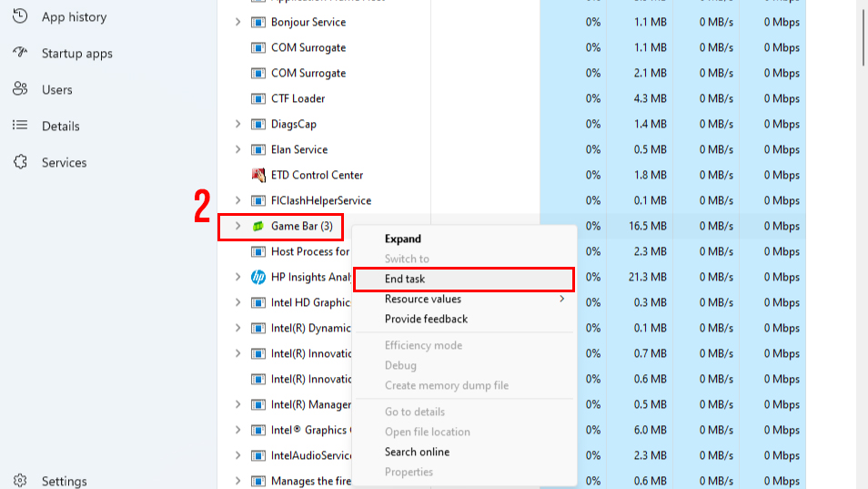
Task: Open Services puzzle icon
Action: [x=20, y=162]
